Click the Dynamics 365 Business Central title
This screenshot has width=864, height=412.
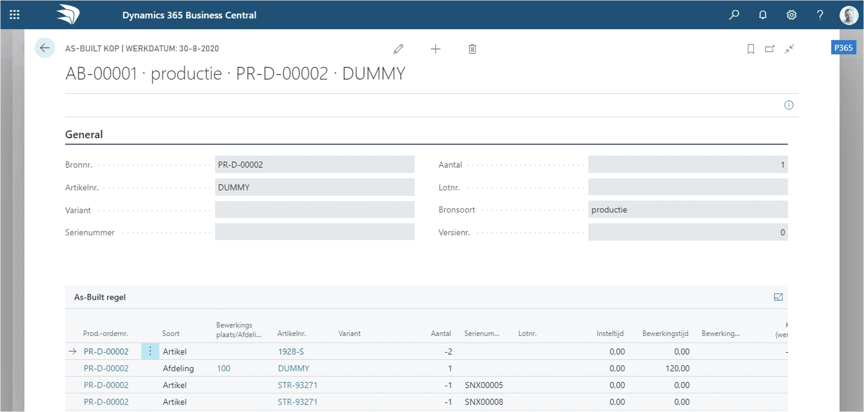189,15
